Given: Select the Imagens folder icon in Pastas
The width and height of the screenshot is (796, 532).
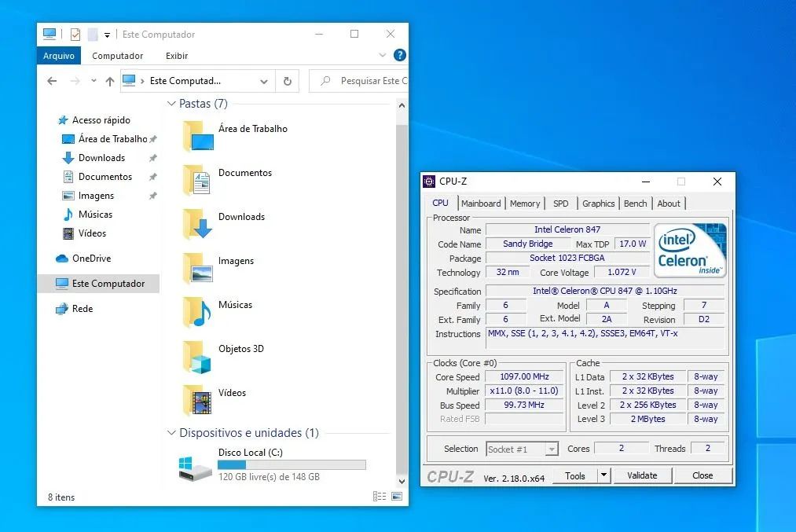Looking at the screenshot, I should (197, 268).
